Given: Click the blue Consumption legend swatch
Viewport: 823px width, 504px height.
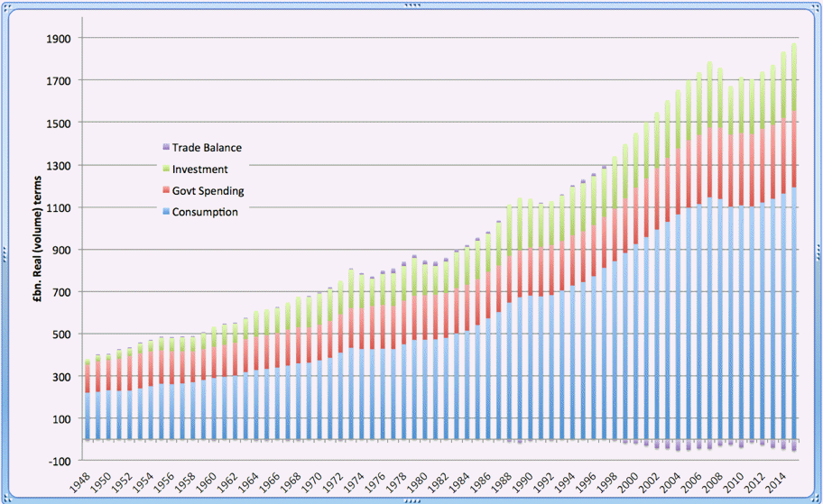Looking at the screenshot, I should click(x=165, y=212).
